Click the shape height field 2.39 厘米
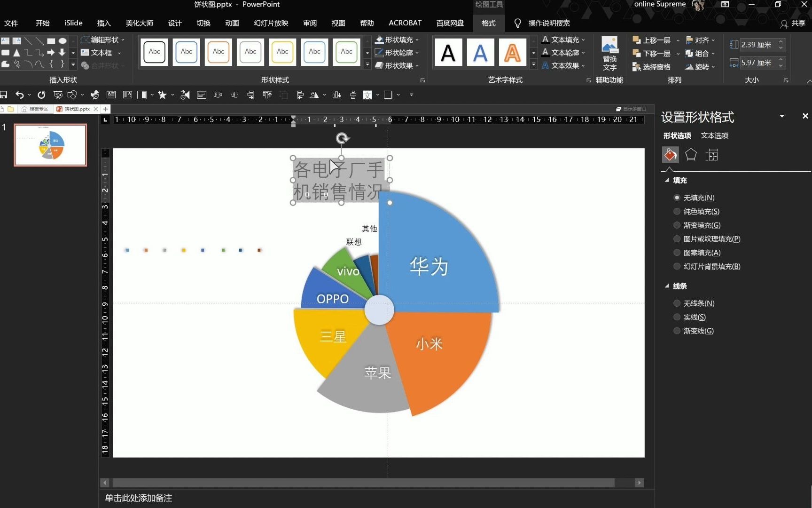 (757, 45)
